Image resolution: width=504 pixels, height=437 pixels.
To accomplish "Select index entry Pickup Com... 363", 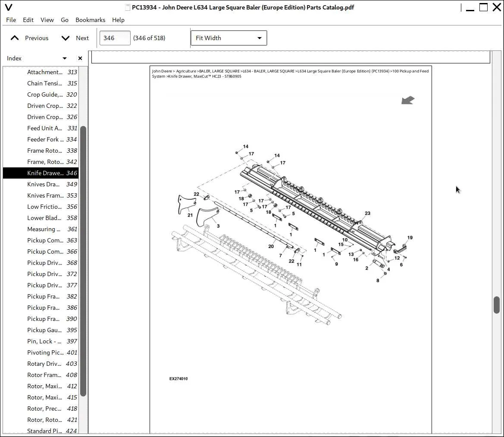I will click(x=41, y=240).
